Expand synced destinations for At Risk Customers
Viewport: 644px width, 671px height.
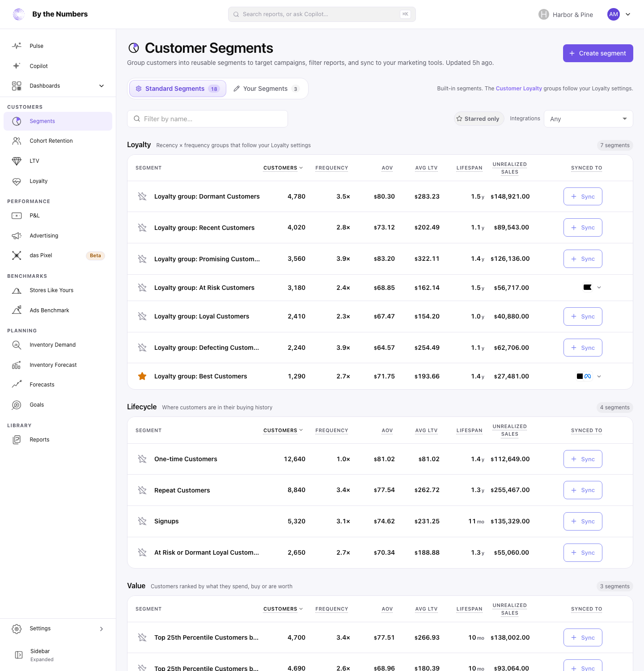(599, 288)
